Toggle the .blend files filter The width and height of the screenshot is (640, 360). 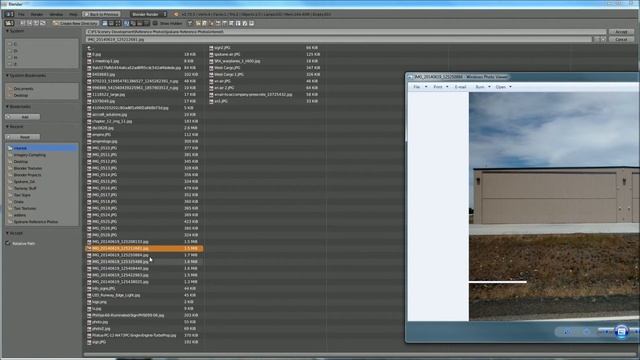204,23
